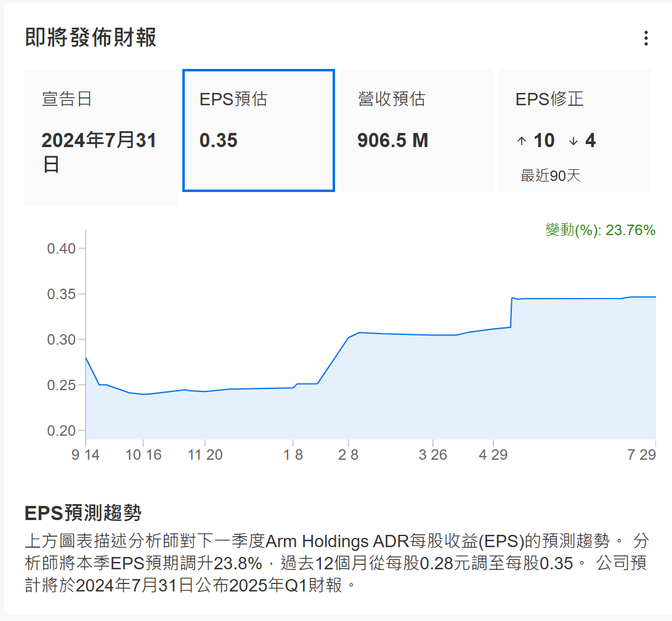Click the downward EPS revision arrow icon

[x=573, y=141]
